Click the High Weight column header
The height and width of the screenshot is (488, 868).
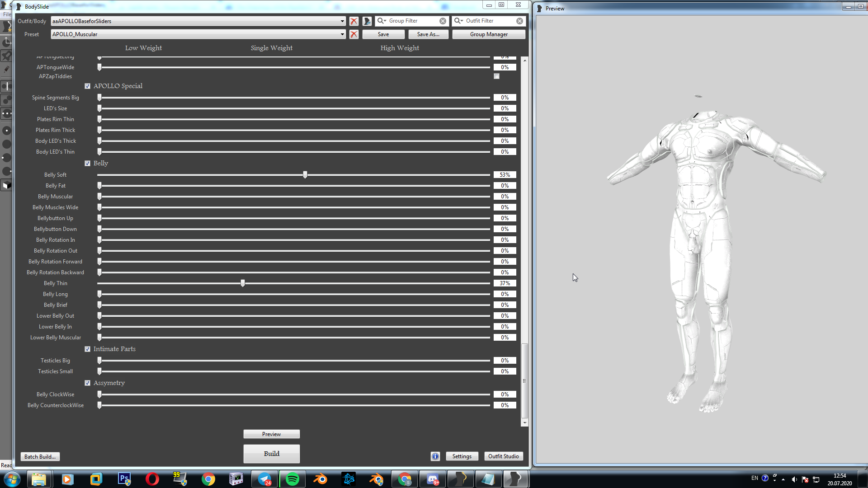(x=400, y=48)
